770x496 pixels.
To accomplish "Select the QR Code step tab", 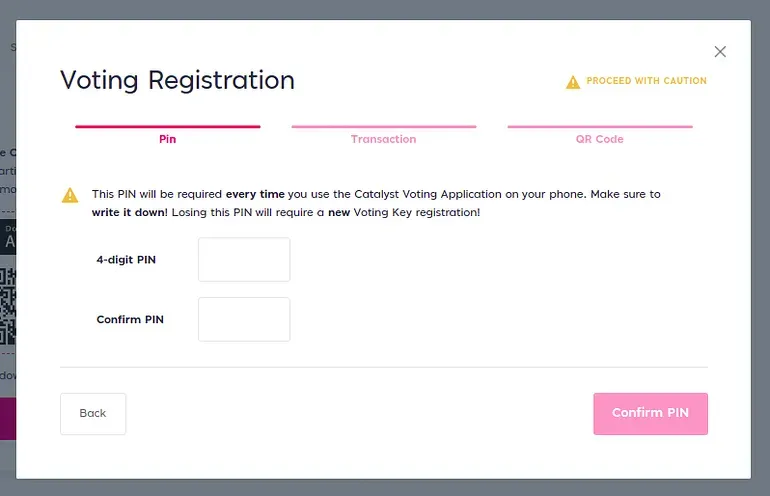I will [600, 139].
